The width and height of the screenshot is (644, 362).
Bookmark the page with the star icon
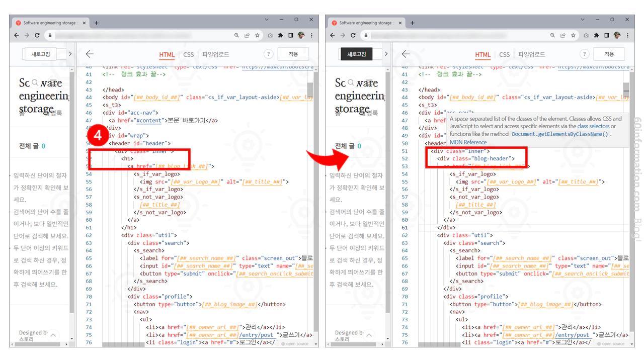[257, 35]
